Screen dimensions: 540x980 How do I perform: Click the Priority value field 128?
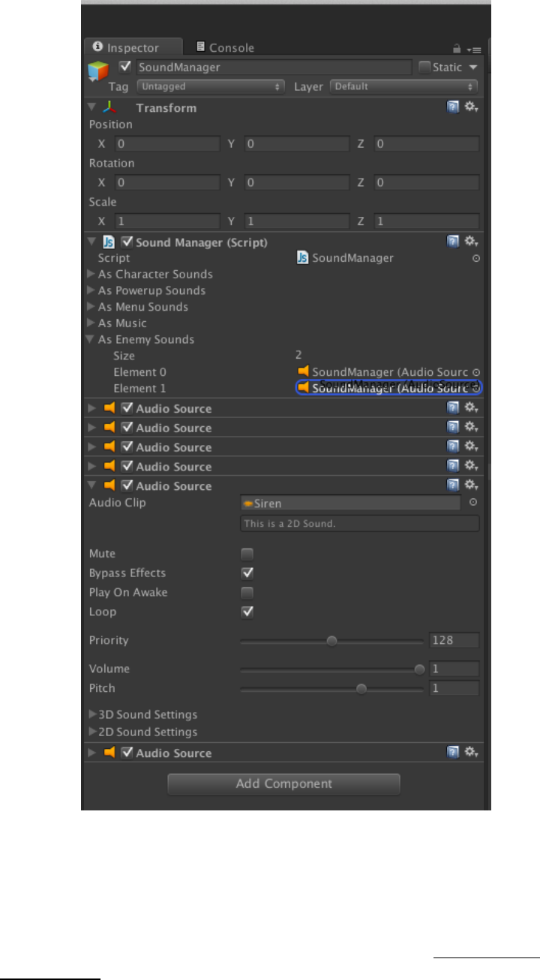click(x=454, y=641)
